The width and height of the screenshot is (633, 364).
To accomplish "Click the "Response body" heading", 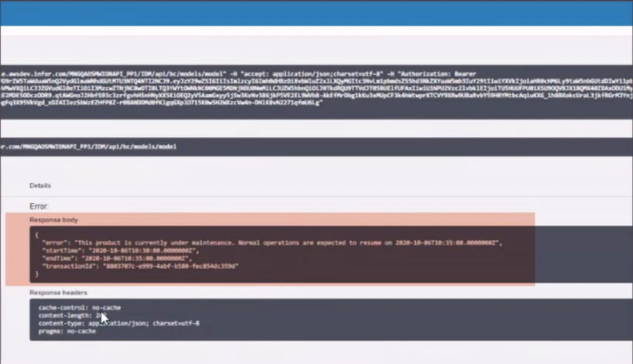I will coord(54,220).
